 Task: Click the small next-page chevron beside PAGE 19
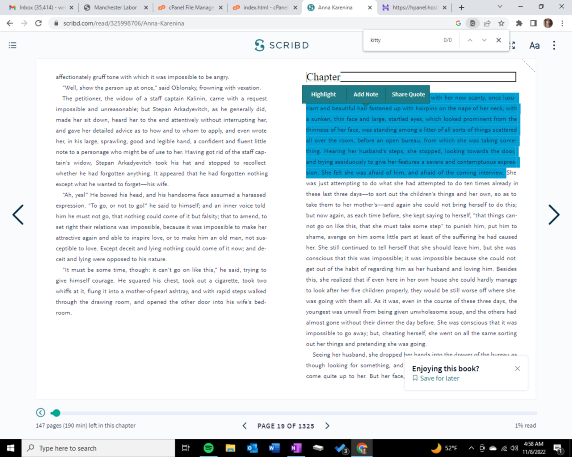click(327, 426)
